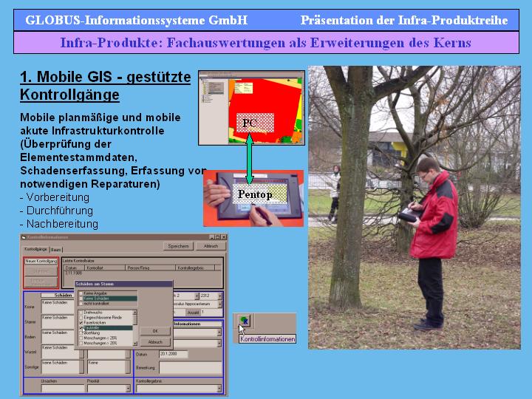Open the Baum tab
The width and height of the screenshot is (532, 399).
tap(55, 250)
